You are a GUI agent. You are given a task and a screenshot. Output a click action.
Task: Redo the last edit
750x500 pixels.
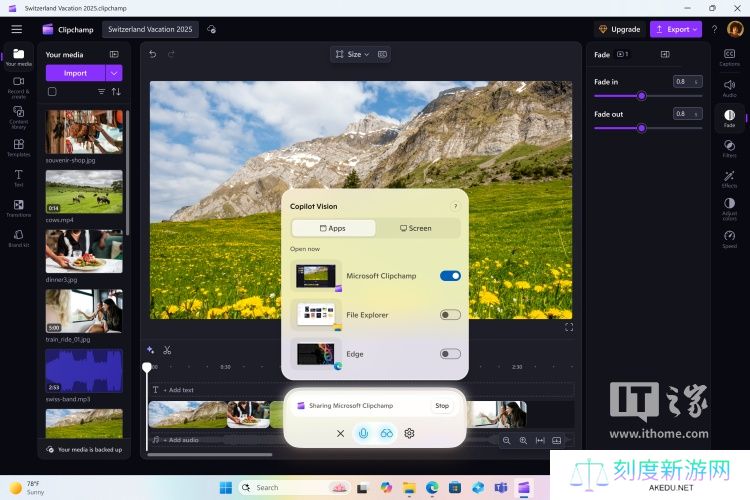(171, 54)
